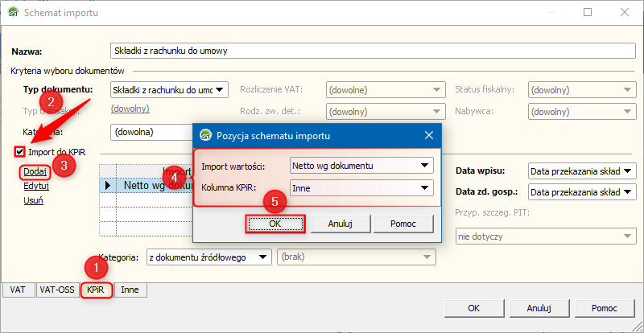Expand the Kategoria source dropdown
Image resolution: width=644 pixels, height=333 pixels.
click(x=208, y=257)
